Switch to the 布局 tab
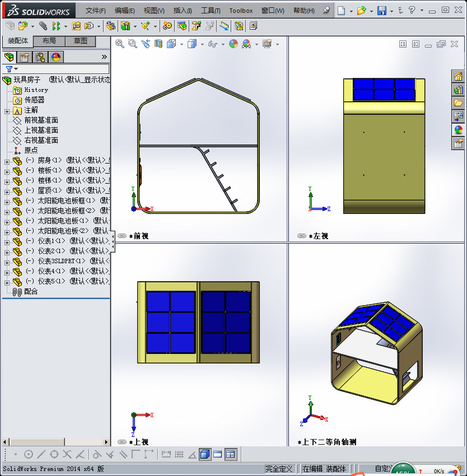Image resolution: width=467 pixels, height=476 pixels. click(49, 41)
